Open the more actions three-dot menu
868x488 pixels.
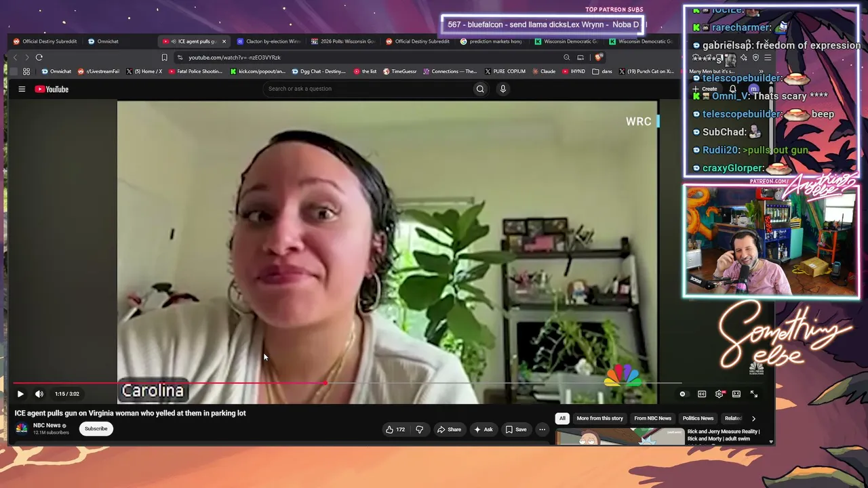(542, 429)
